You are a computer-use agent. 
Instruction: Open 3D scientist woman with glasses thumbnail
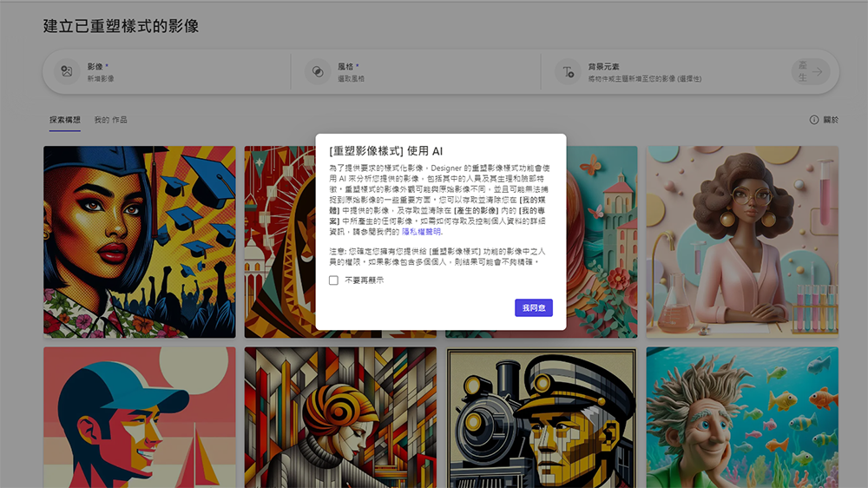click(742, 242)
